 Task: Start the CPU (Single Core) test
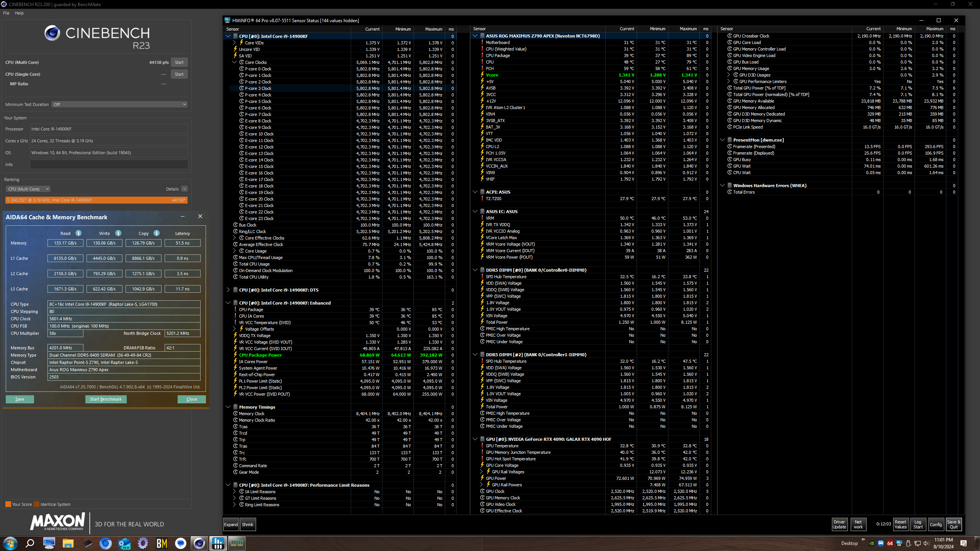[179, 74]
